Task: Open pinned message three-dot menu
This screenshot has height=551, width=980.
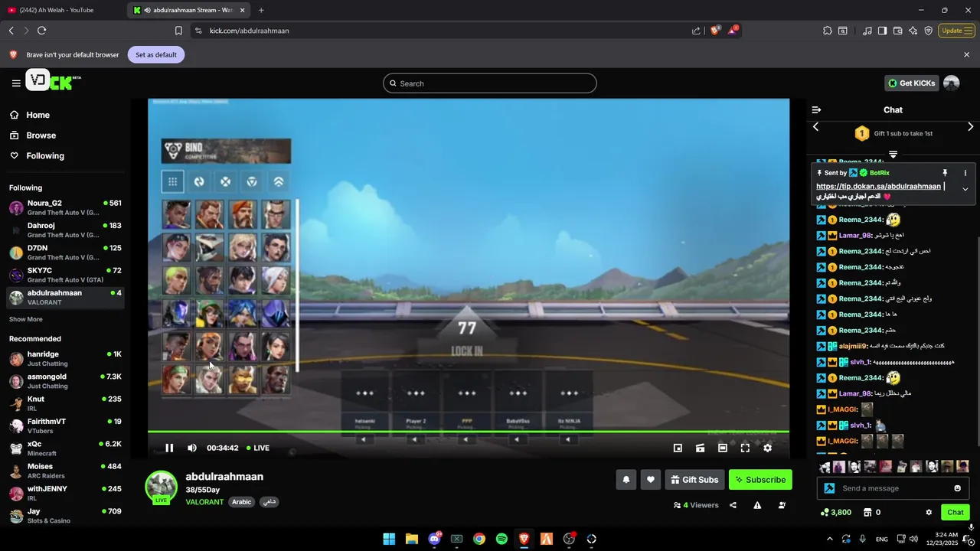Action: point(965,173)
